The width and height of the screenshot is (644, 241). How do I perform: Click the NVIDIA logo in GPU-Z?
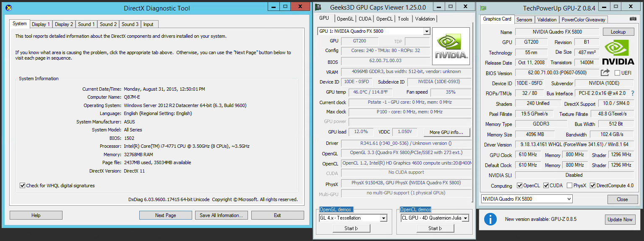[618, 52]
